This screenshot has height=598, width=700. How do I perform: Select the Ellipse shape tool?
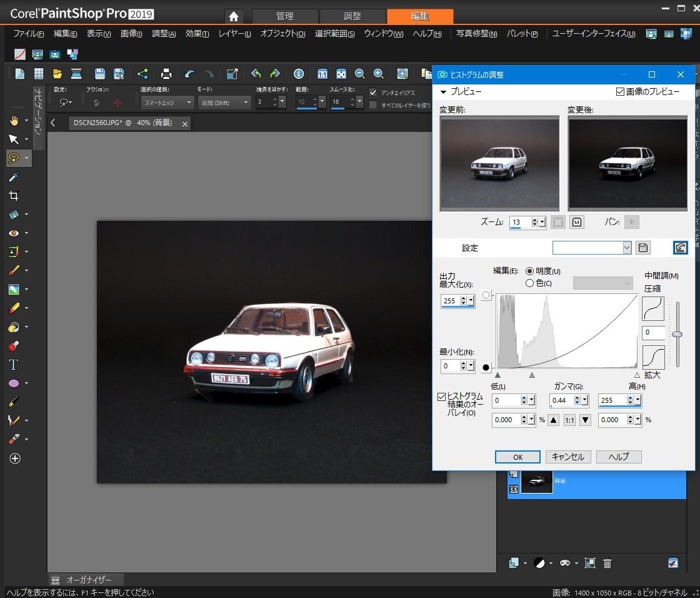coord(14,383)
